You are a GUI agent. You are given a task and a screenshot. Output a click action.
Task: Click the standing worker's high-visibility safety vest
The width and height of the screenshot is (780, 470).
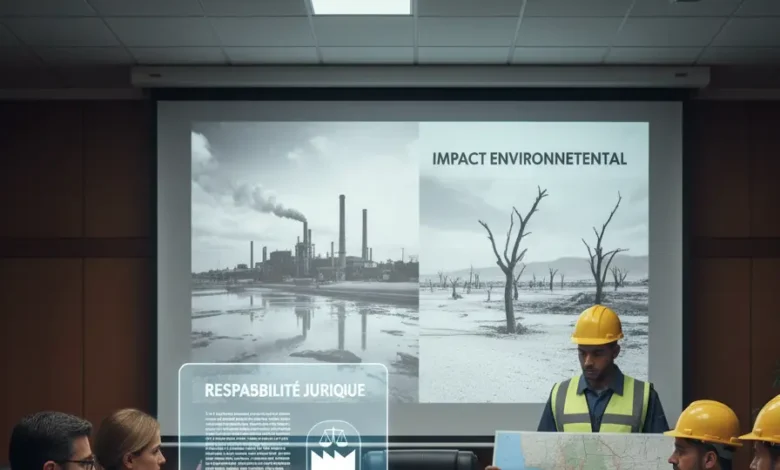[600, 405]
